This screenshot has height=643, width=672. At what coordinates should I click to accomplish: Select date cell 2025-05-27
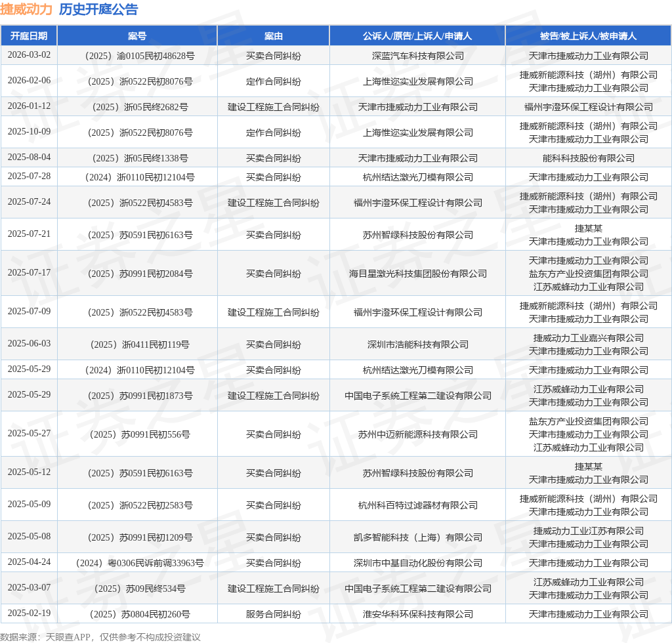pos(29,434)
